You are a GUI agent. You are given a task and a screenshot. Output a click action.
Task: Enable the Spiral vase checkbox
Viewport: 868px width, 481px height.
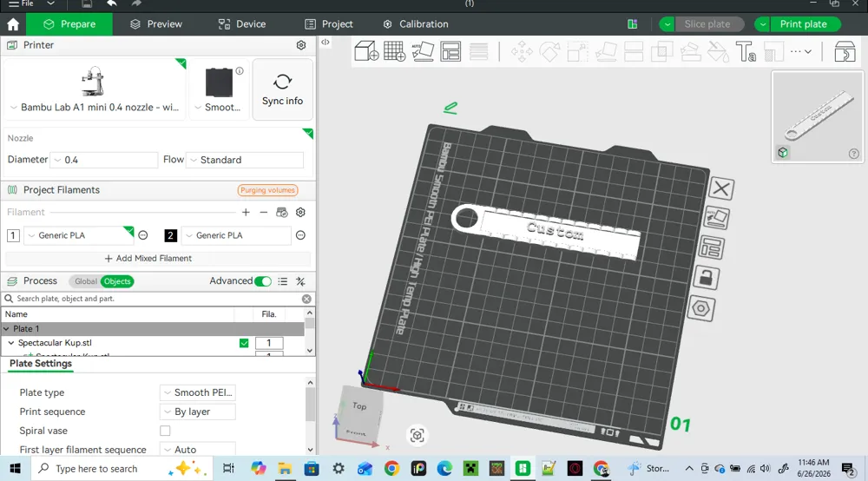coord(165,431)
